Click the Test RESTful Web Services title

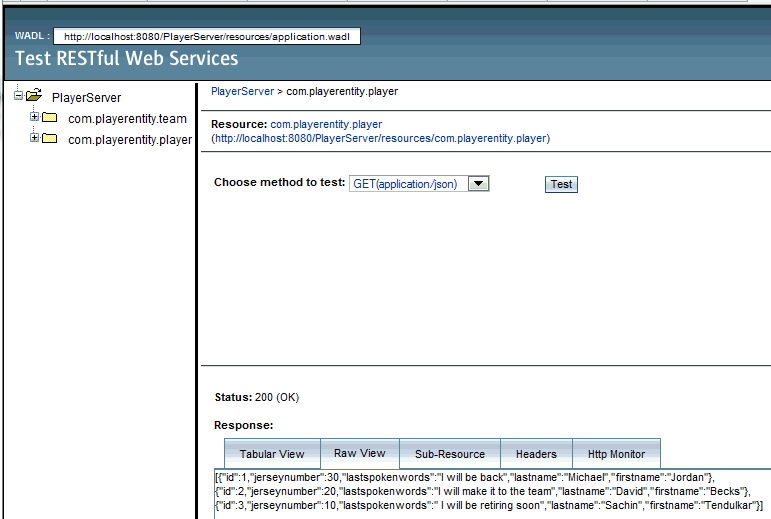coord(127,58)
